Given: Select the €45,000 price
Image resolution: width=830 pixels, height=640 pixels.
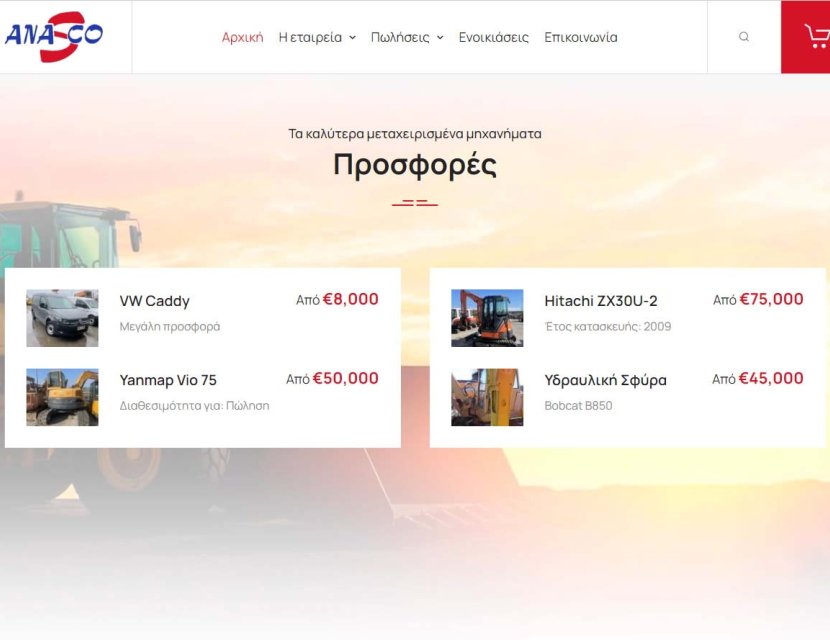Looking at the screenshot, I should click(771, 378).
